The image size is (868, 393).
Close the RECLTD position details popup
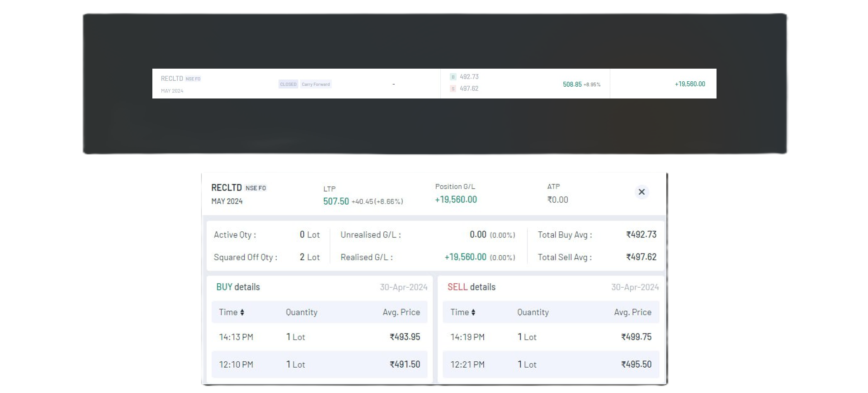(x=642, y=192)
